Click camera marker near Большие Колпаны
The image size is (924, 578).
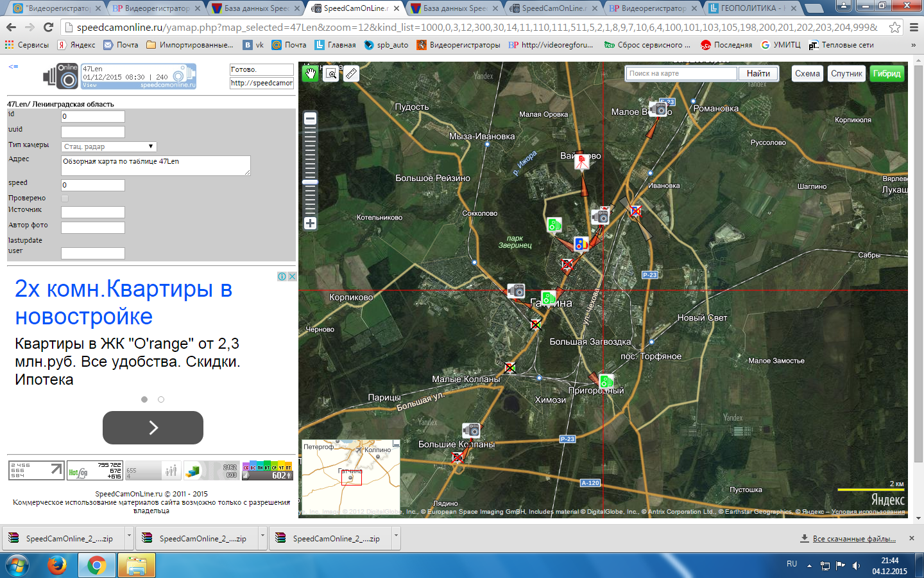(471, 430)
